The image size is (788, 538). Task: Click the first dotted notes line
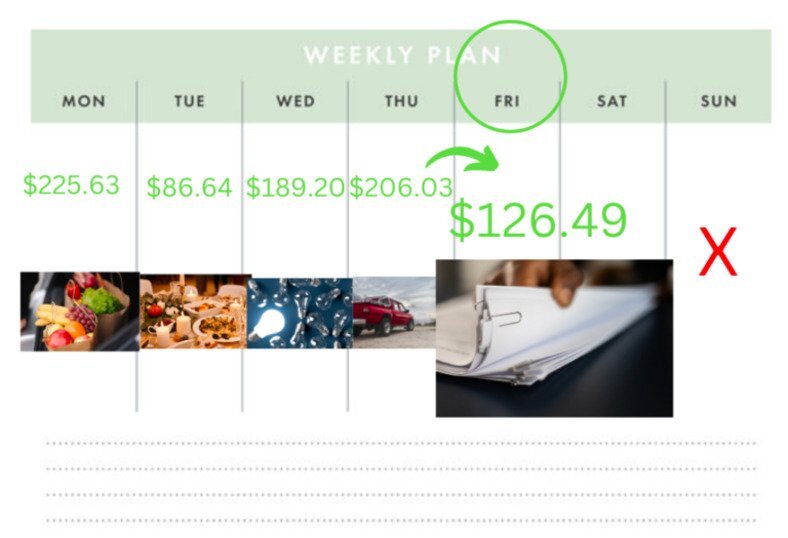pyautogui.click(x=401, y=443)
